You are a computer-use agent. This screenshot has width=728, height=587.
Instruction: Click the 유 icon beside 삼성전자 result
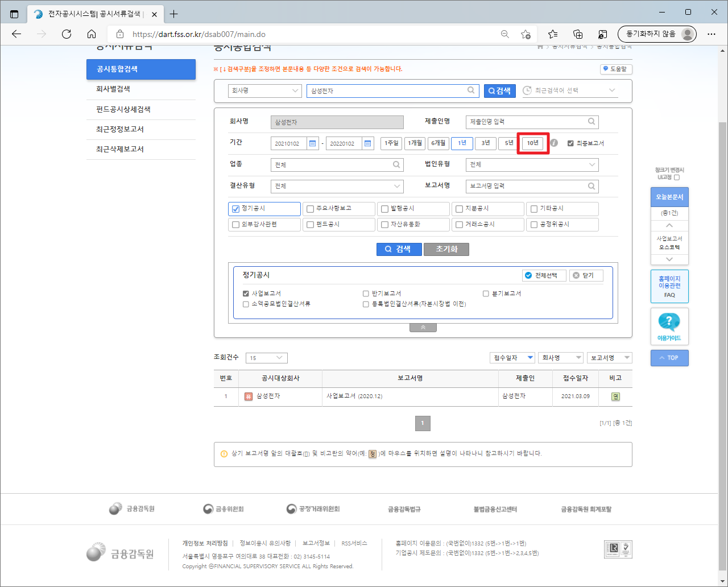pyautogui.click(x=249, y=396)
